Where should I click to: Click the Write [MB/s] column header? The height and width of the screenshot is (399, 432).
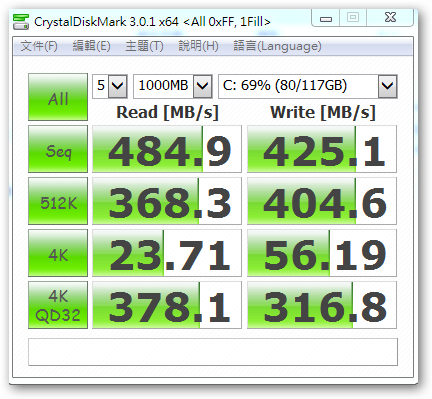(x=323, y=112)
